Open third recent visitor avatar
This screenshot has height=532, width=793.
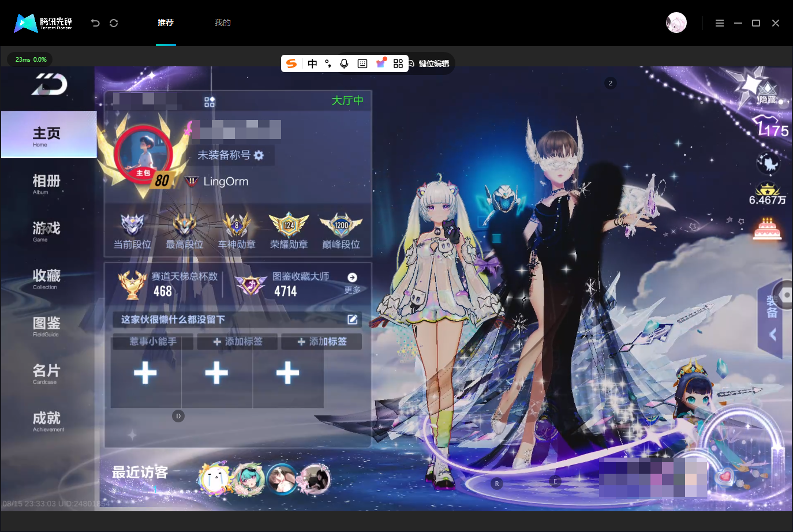282,479
